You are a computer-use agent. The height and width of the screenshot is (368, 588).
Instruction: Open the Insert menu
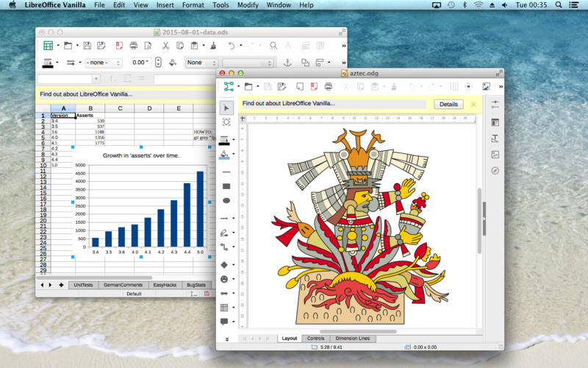coord(165,5)
